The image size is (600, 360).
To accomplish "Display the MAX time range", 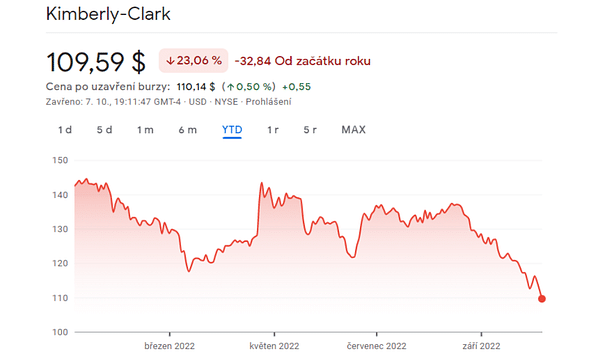I will click(x=354, y=130).
